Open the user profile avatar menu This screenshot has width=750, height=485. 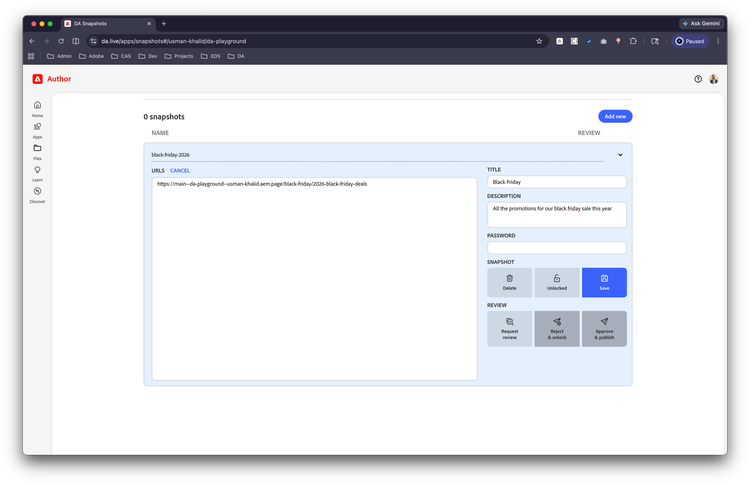point(713,79)
